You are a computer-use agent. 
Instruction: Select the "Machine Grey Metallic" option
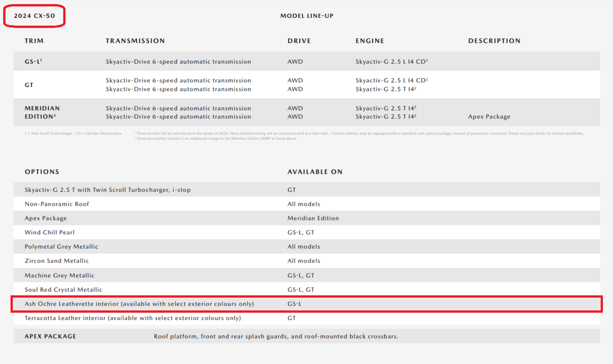click(x=59, y=275)
